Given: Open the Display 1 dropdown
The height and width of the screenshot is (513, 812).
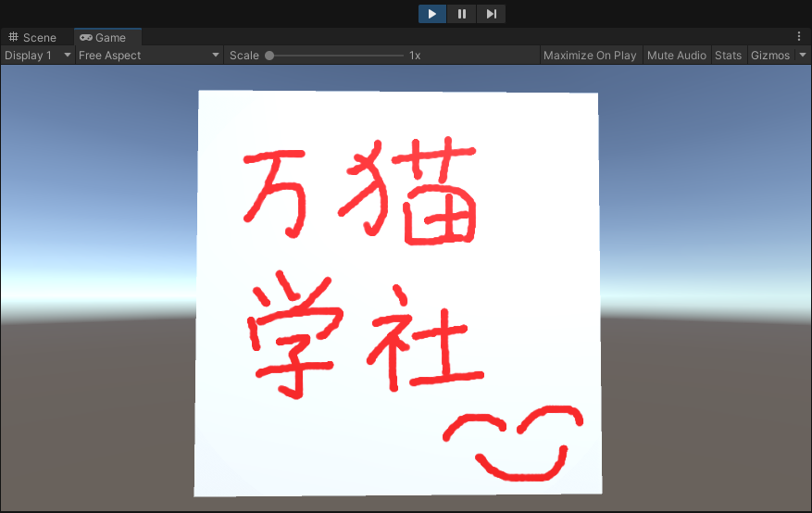Looking at the screenshot, I should 37,56.
